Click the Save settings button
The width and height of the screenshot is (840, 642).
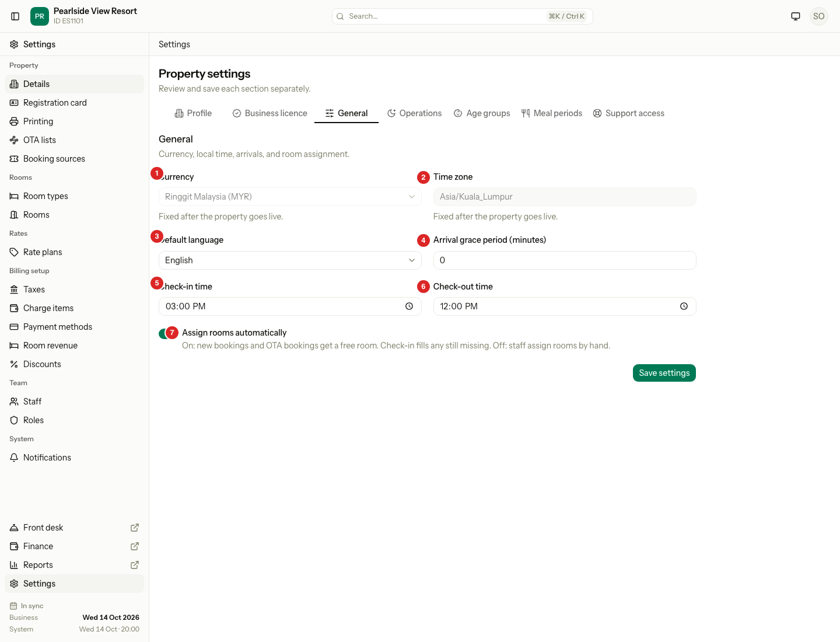tap(664, 373)
